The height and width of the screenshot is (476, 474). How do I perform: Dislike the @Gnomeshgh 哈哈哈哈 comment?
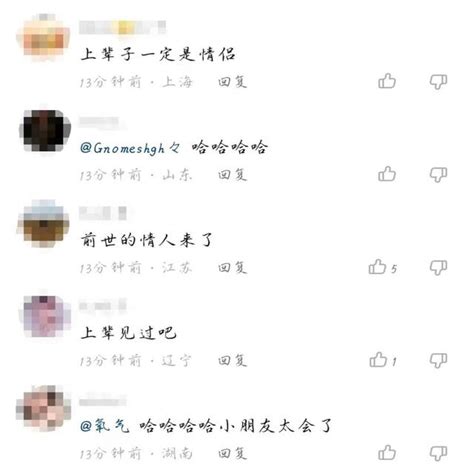coord(438,174)
